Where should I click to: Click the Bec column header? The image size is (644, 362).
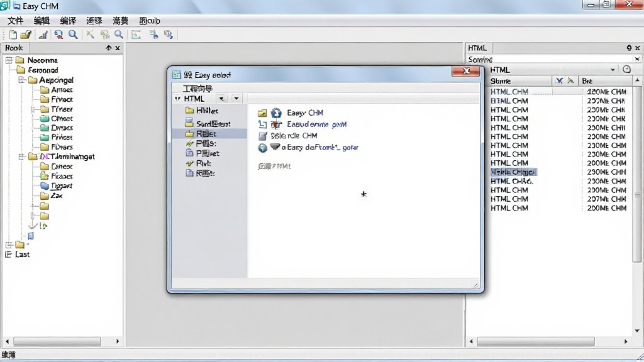pyautogui.click(x=605, y=81)
